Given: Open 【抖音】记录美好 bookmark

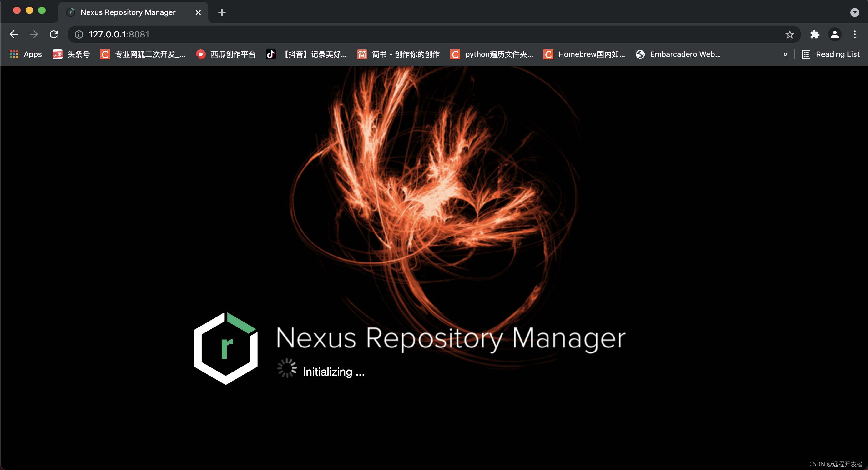Looking at the screenshot, I should (x=306, y=54).
